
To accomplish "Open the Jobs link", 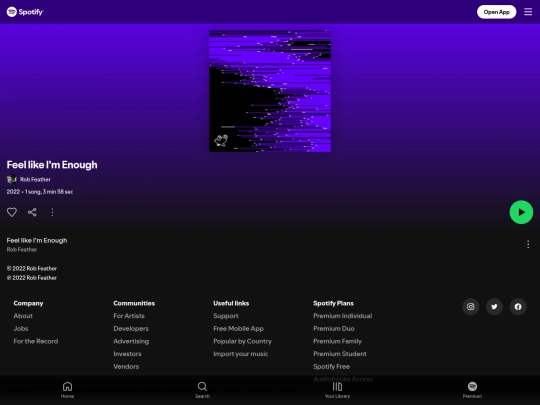I will click(x=21, y=329).
